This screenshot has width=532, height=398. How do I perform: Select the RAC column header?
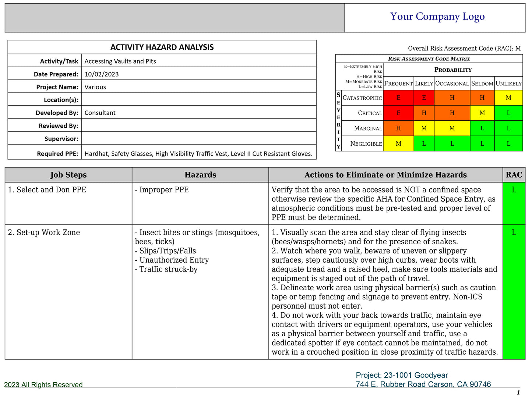tap(514, 175)
